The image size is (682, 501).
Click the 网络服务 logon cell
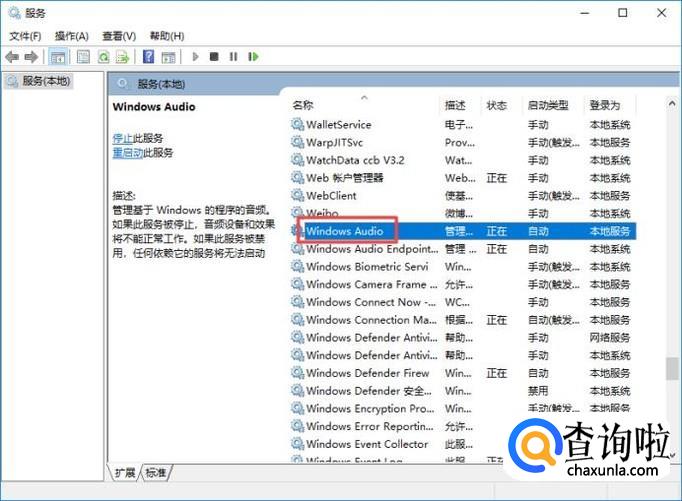609,337
